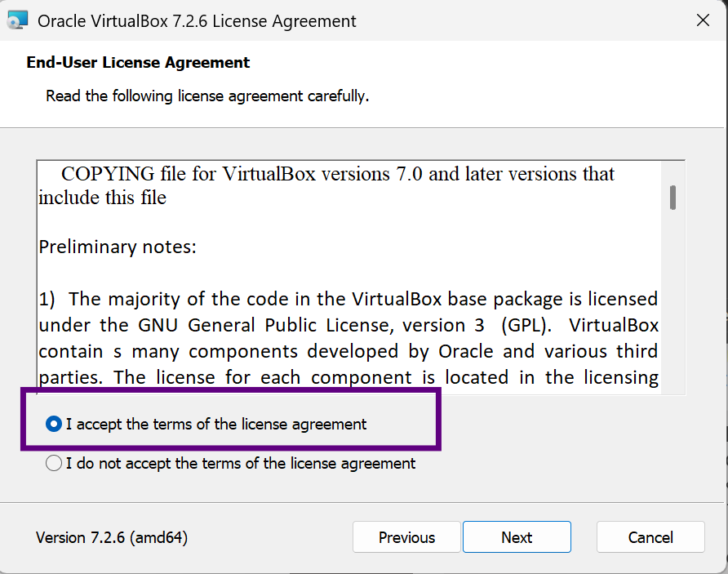Click the 'I do not accept the terms' label text
The image size is (728, 574).
pyautogui.click(x=241, y=464)
